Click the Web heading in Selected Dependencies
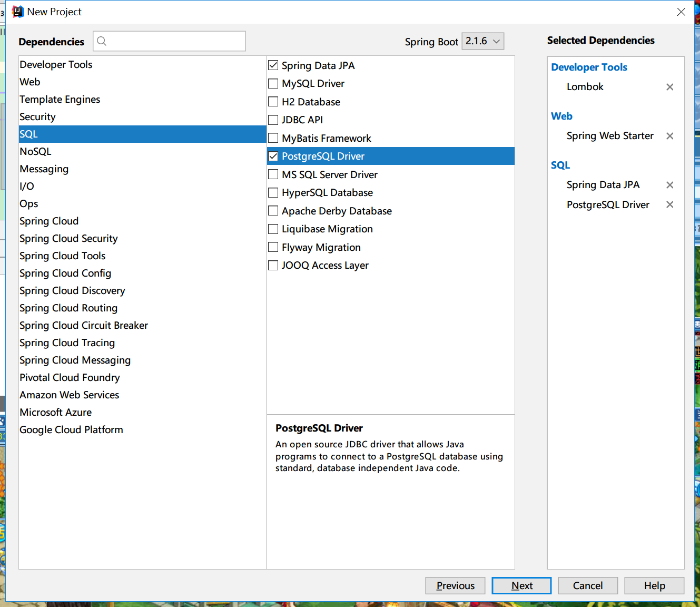The width and height of the screenshot is (700, 607). (561, 116)
